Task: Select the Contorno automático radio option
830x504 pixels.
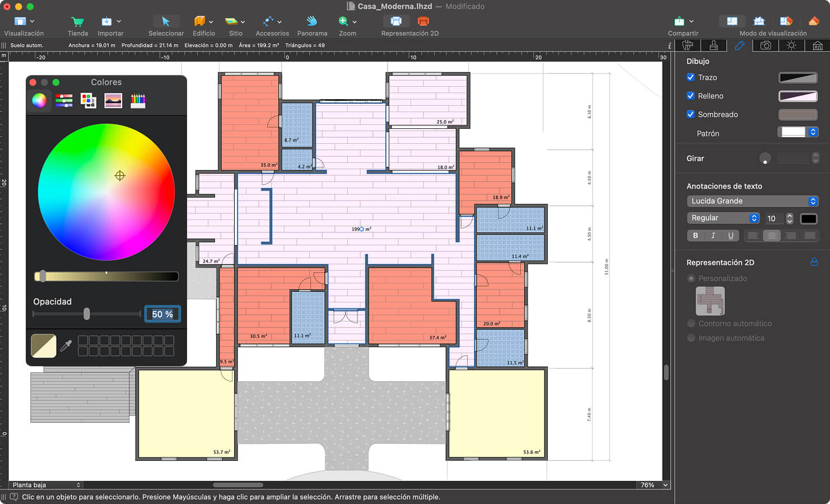Action: pos(691,323)
